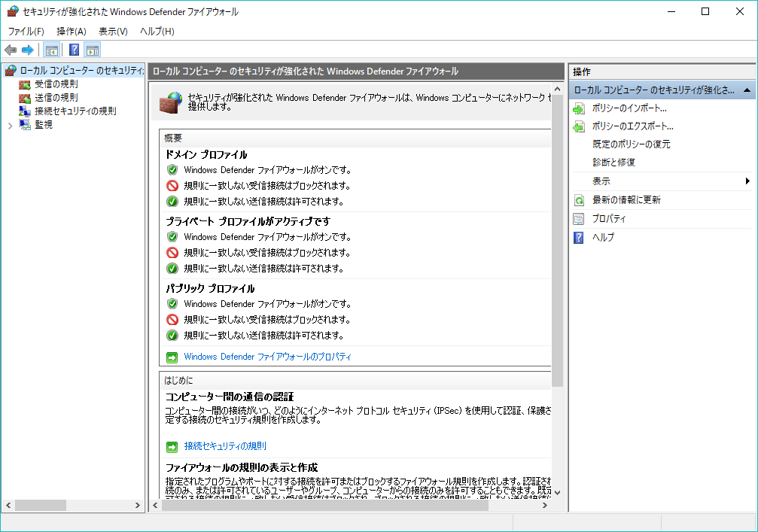Image resolution: width=758 pixels, height=532 pixels.
Task: Select 送信の規則 in the tree
Action: click(56, 98)
